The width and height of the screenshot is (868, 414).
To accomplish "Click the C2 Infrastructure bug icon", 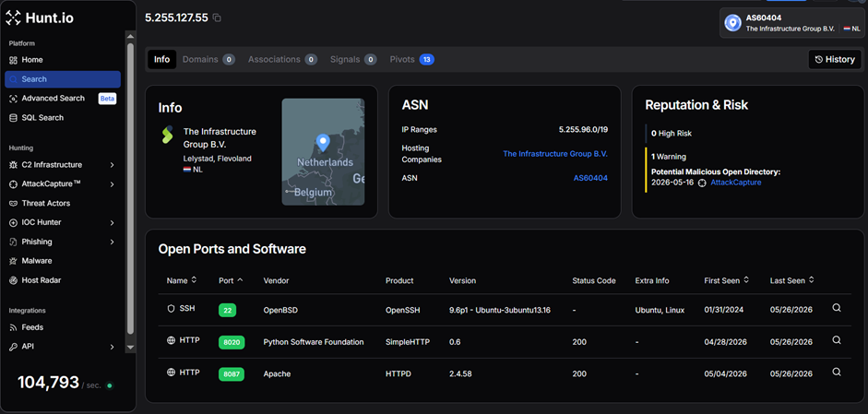I will [13, 165].
